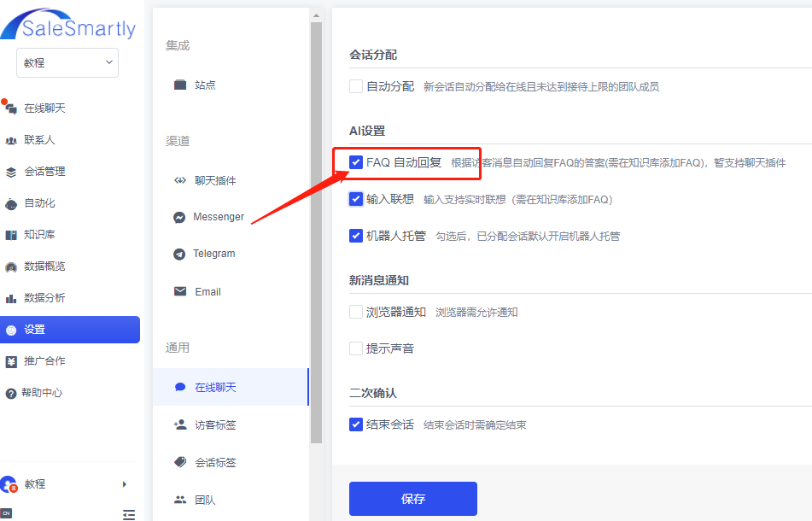Click the 设置 gear icon
Viewport: 812px width, 521px height.
(11, 330)
